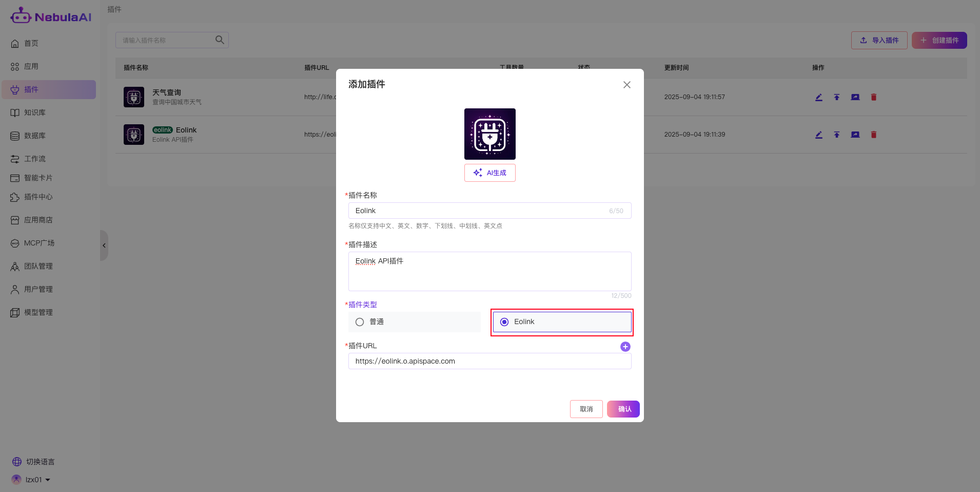Click the timestamp 2025-09-04 19:11:39
The width and height of the screenshot is (980, 492).
coord(695,135)
